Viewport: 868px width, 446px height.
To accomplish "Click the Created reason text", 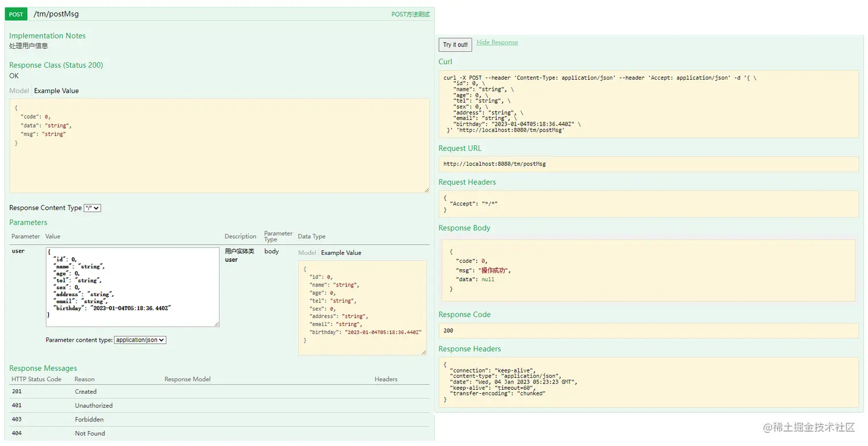I will [x=86, y=391].
